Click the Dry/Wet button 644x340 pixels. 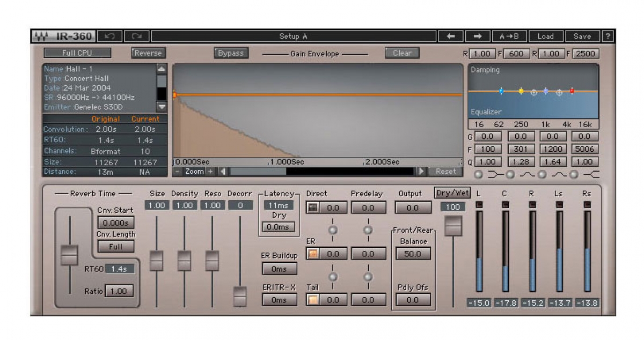[x=453, y=193]
